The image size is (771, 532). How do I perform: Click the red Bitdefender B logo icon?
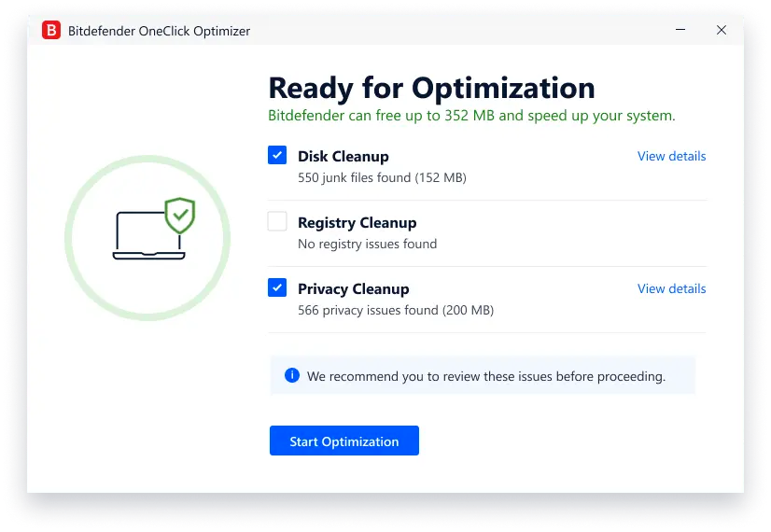[51, 30]
